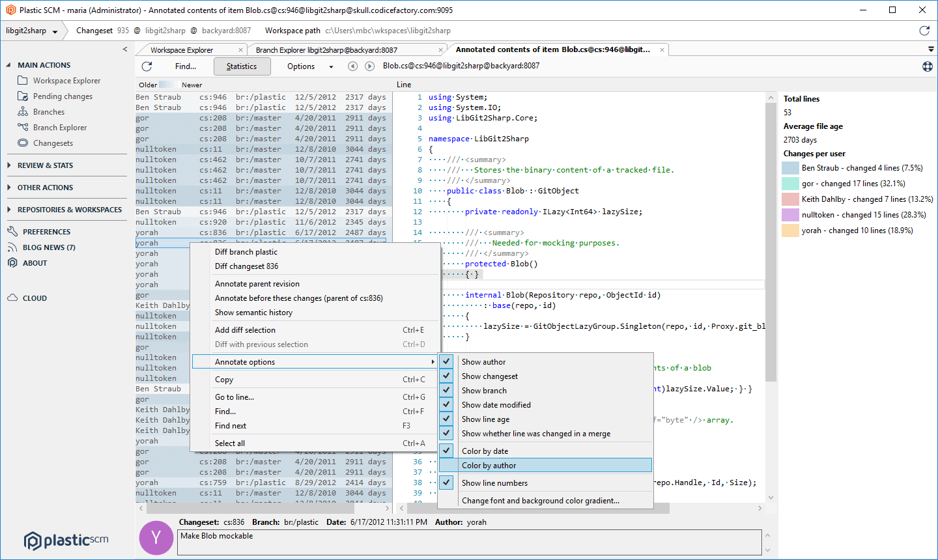Click the Branch Explorer icon

[23, 127]
